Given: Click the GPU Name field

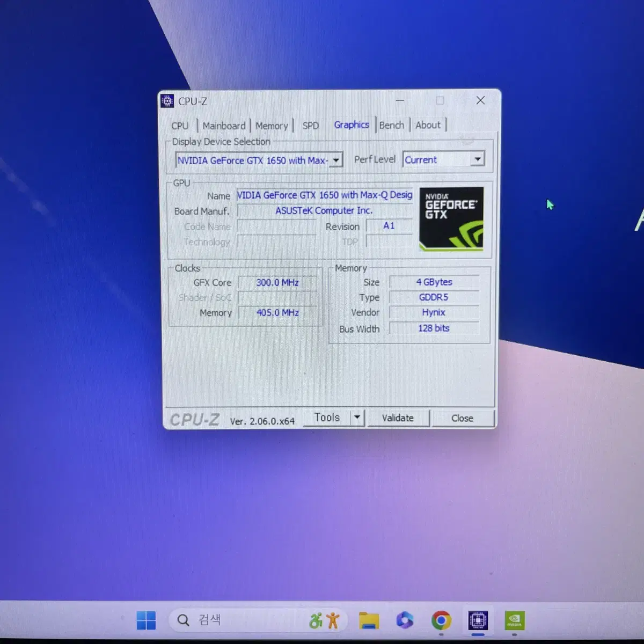Looking at the screenshot, I should click(325, 195).
